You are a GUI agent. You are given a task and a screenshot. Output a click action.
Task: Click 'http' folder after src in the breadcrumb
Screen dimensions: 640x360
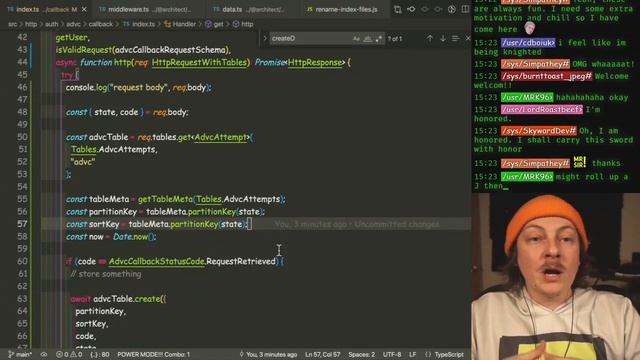tap(31, 24)
